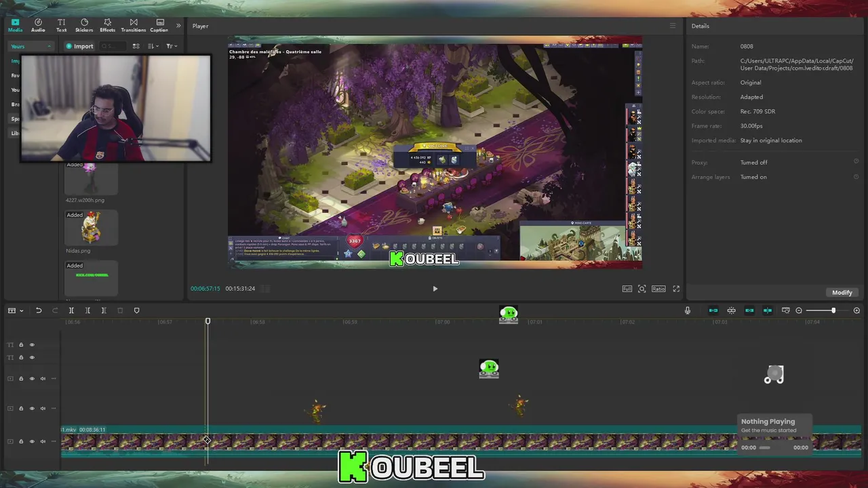The width and height of the screenshot is (868, 488).
Task: Toggle auto snapping in the timeline toolbar
Action: coord(732,310)
